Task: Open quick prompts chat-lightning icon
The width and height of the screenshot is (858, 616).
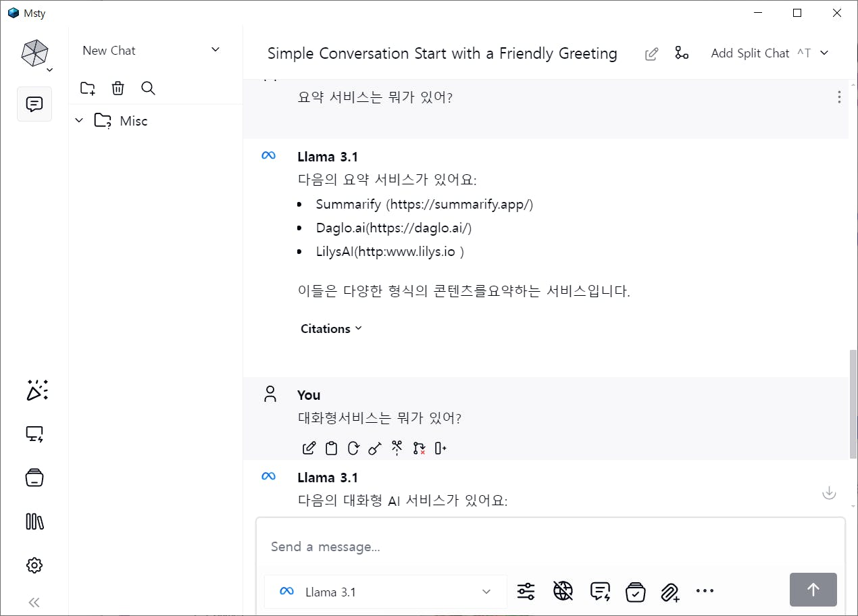Action: 600,592
